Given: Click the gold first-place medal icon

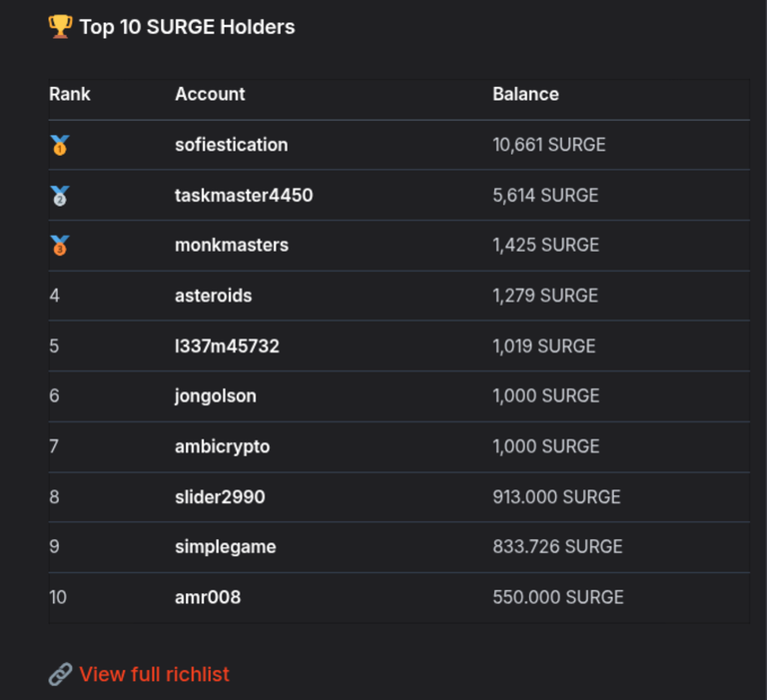Looking at the screenshot, I should 60,145.
